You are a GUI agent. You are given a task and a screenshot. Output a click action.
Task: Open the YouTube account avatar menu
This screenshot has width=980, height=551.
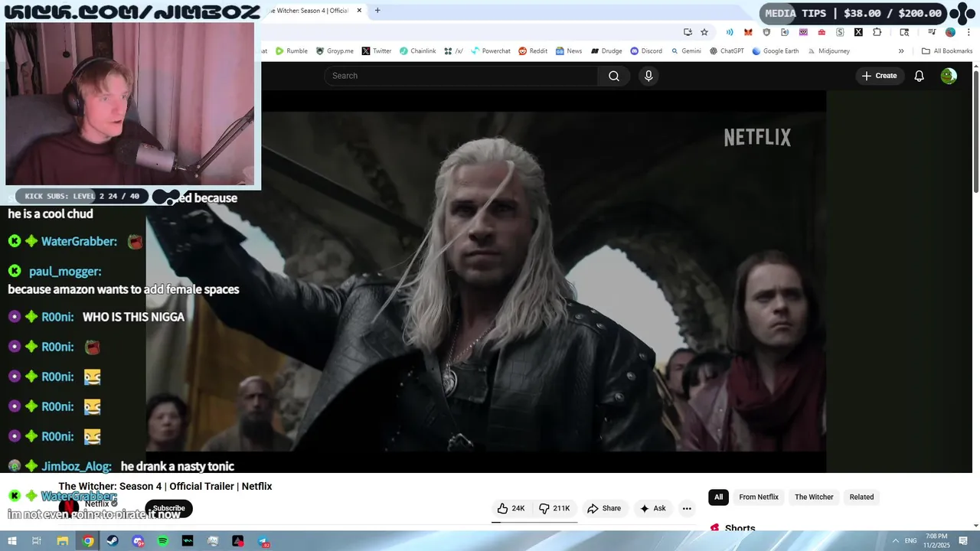point(949,76)
